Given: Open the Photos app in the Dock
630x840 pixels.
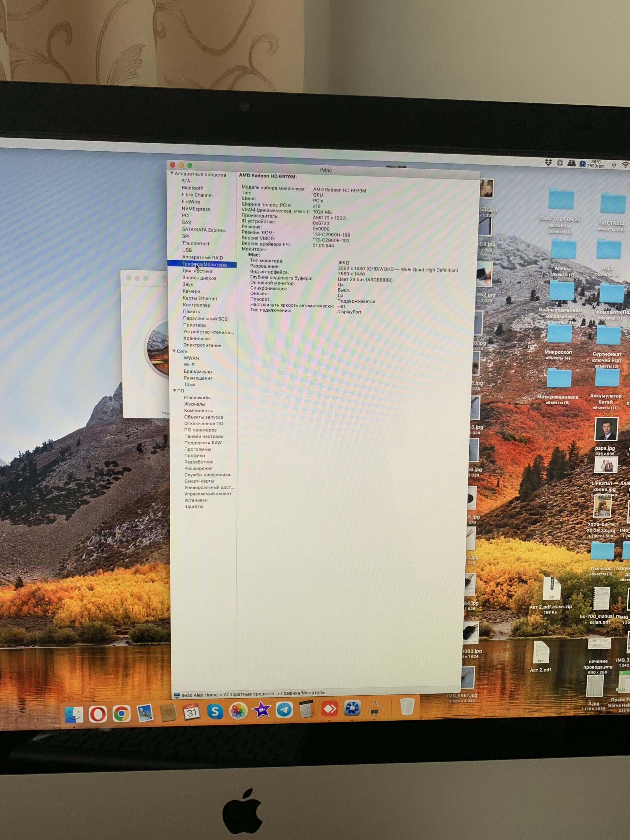Looking at the screenshot, I should (238, 710).
